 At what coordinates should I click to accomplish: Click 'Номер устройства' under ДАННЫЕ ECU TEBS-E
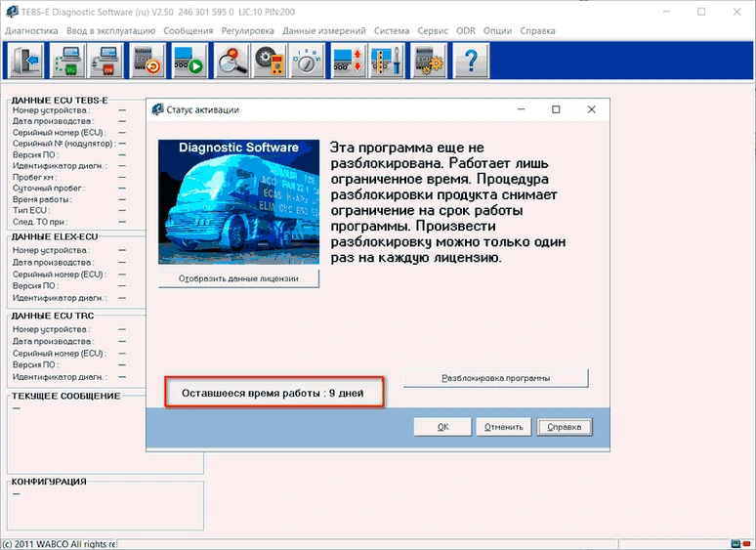tap(51, 110)
